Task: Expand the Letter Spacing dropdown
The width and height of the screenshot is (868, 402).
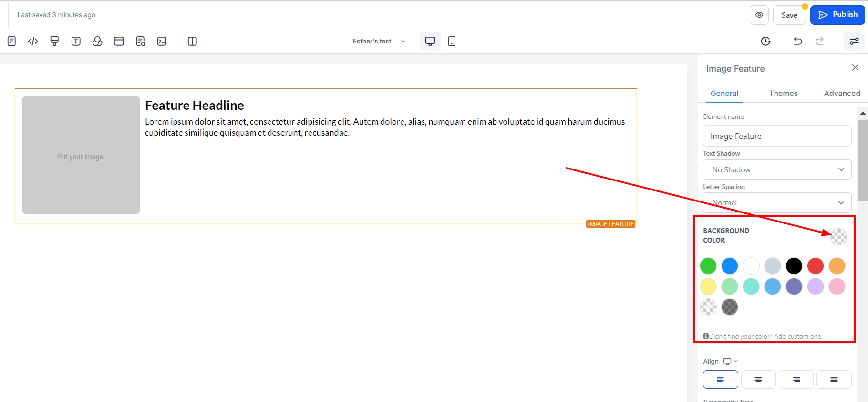Action: pos(777,203)
